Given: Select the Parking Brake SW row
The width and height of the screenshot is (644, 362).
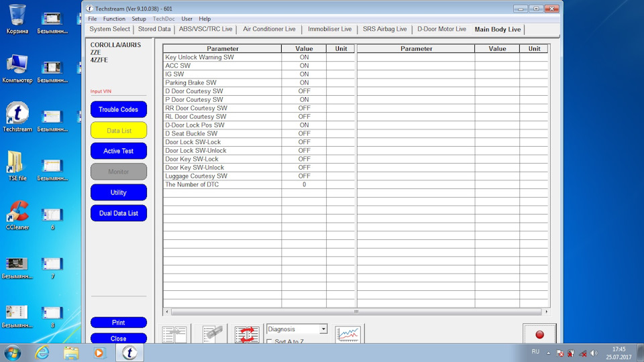Looking at the screenshot, I should [259, 83].
